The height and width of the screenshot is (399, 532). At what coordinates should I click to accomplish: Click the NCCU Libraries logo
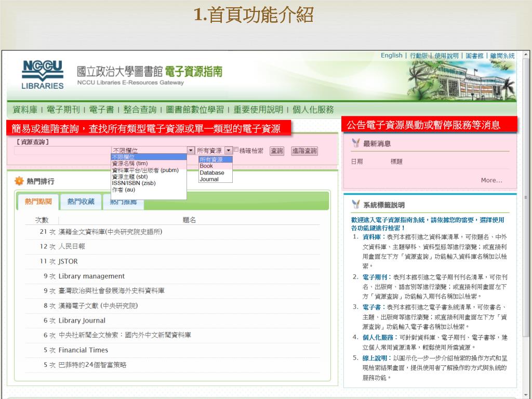tap(43, 74)
